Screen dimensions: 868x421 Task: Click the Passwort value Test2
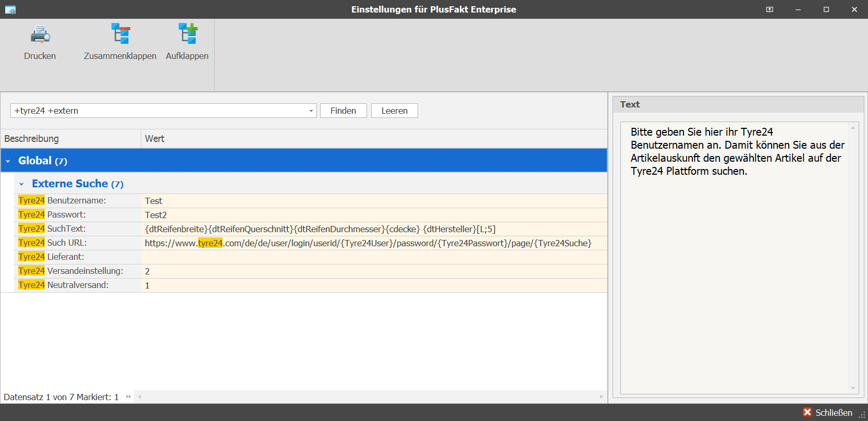[156, 215]
